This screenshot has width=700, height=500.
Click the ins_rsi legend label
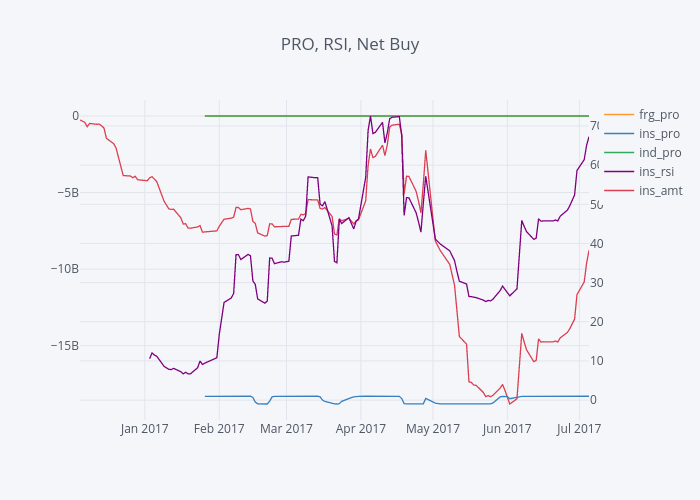[658, 171]
